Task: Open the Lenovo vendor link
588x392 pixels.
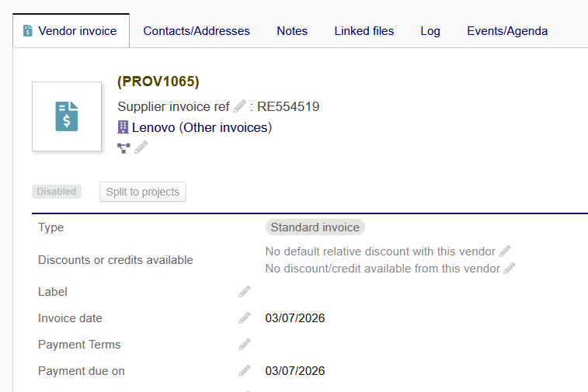Action: [x=153, y=127]
